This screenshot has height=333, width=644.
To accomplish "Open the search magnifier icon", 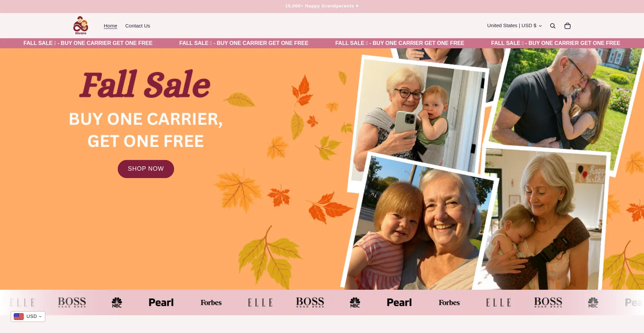I will pos(553,26).
